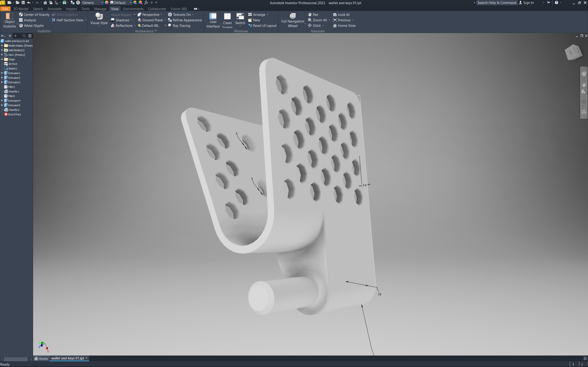This screenshot has height=367, width=588.
Task: Click the appearance color wheel swatch
Action: coord(106,3)
